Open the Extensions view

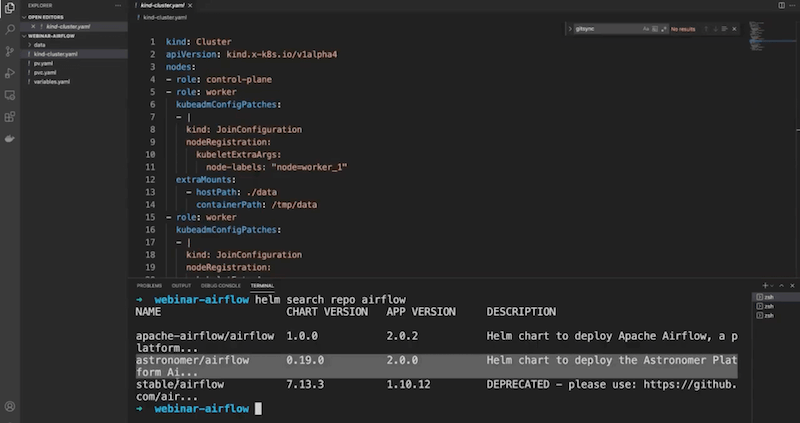coord(10,117)
